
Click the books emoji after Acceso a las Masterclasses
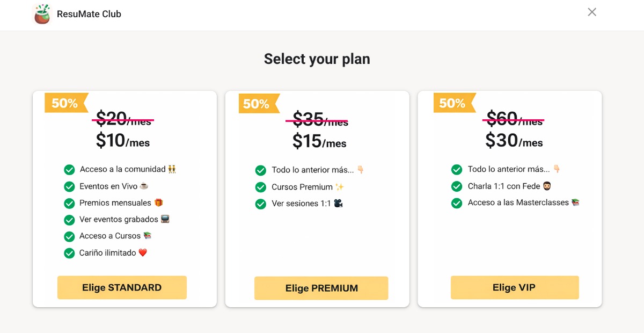point(575,202)
